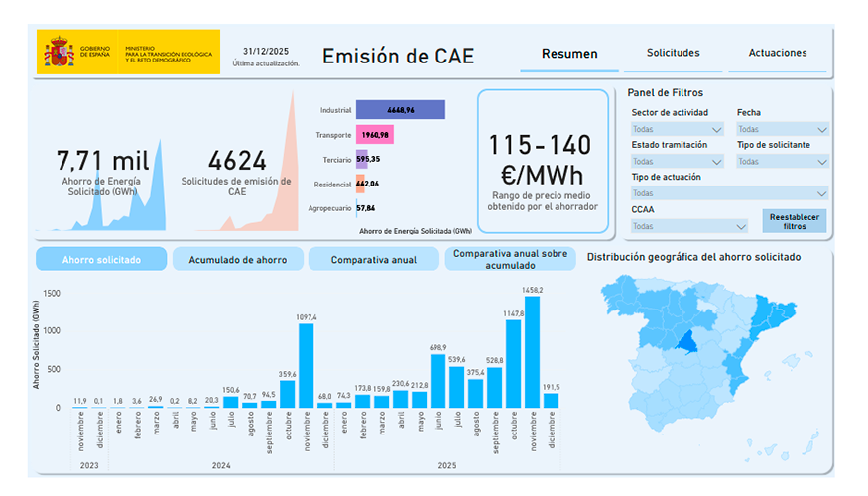Open the Actuaciones tab
The height and width of the screenshot is (496, 868).
(777, 53)
